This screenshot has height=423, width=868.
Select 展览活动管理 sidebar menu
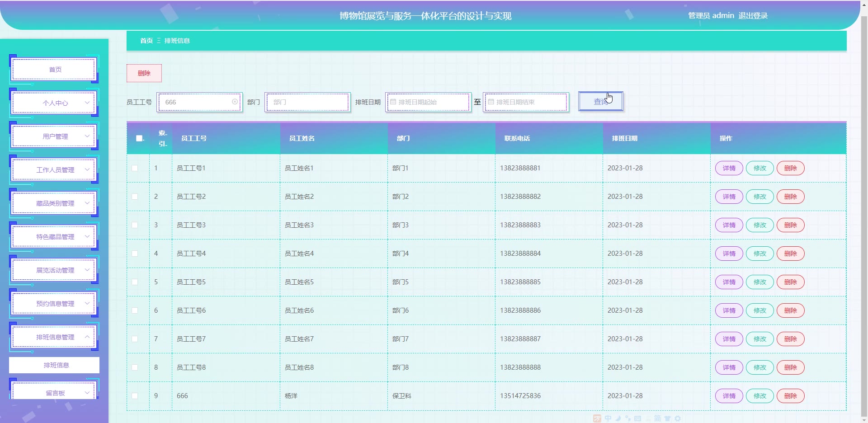[54, 270]
